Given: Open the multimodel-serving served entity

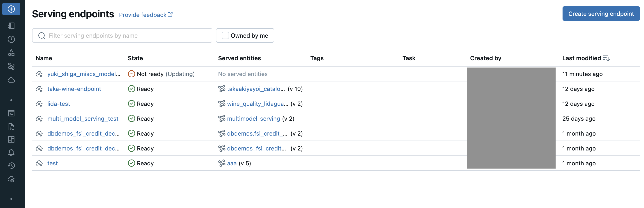Looking at the screenshot, I should pyautogui.click(x=253, y=118).
